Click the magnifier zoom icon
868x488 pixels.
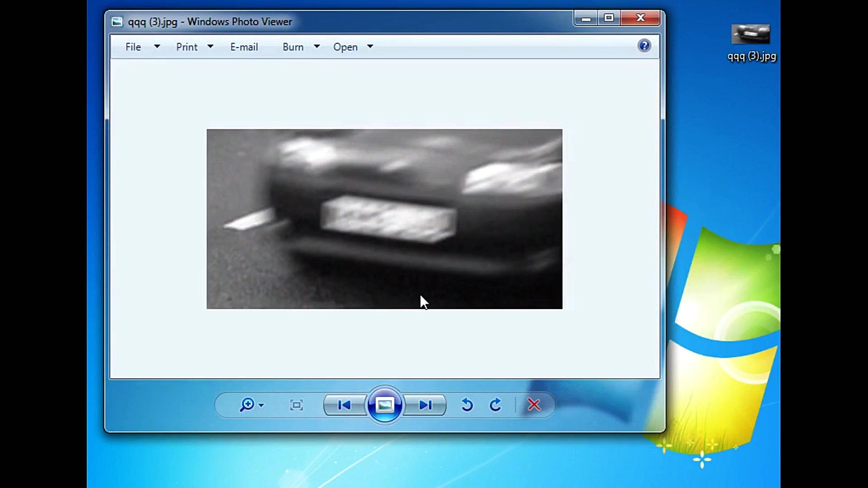point(247,404)
